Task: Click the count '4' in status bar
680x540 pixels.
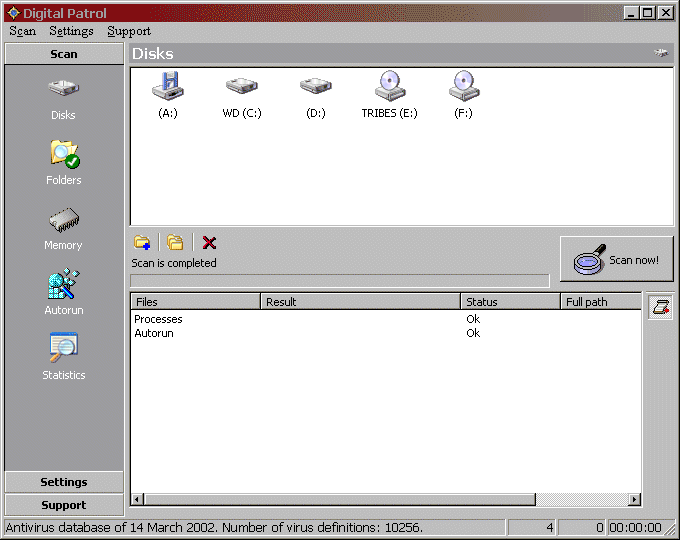Action: [x=549, y=527]
